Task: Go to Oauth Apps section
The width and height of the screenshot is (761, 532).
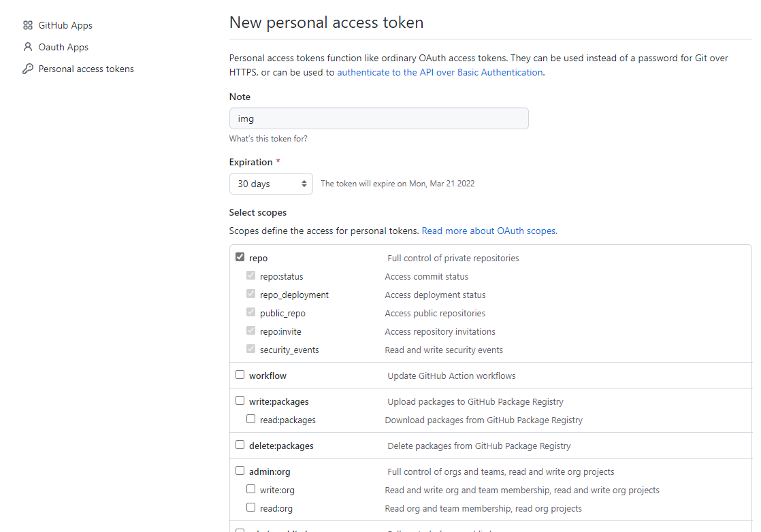Action: click(x=63, y=47)
